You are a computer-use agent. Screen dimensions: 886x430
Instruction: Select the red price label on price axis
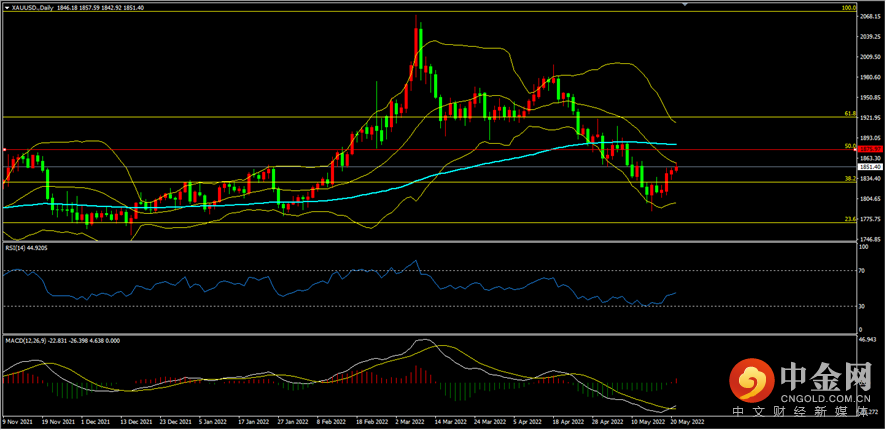point(869,149)
